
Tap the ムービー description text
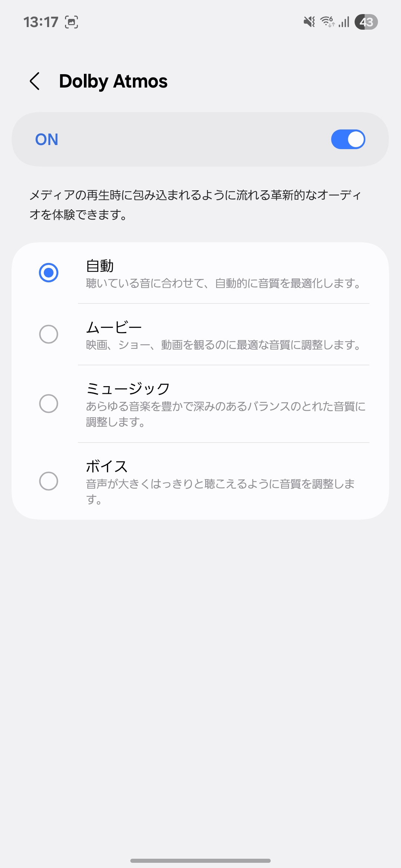(x=224, y=345)
